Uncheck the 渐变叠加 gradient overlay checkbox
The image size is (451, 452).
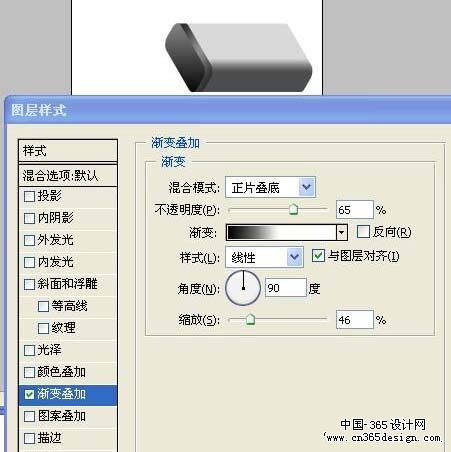pyautogui.click(x=29, y=394)
